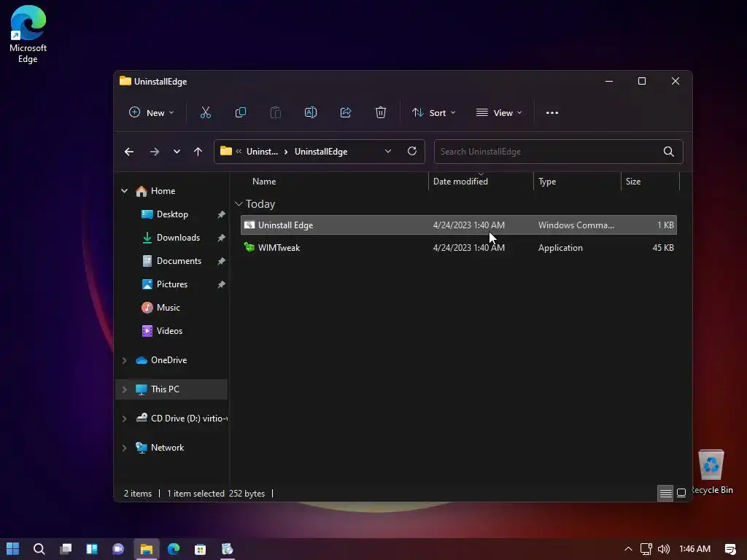Show hidden system tray icons

tap(628, 549)
